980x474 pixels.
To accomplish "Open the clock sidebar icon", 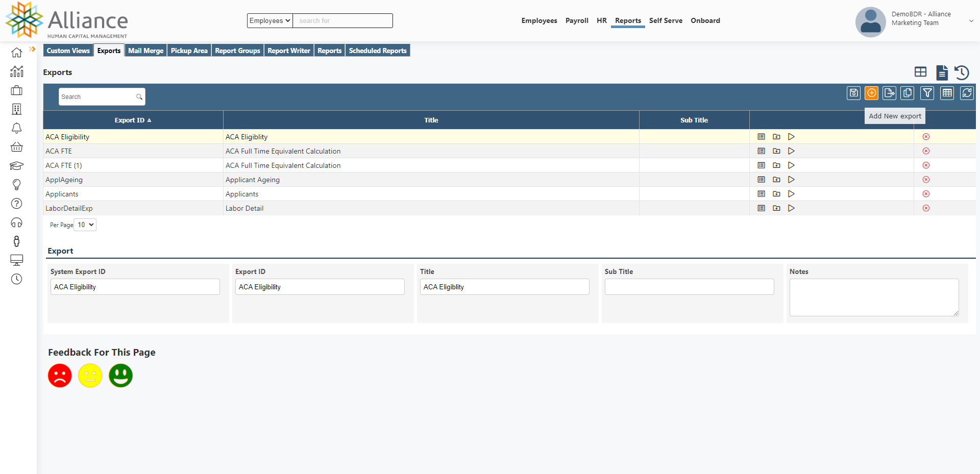I will pyautogui.click(x=17, y=279).
